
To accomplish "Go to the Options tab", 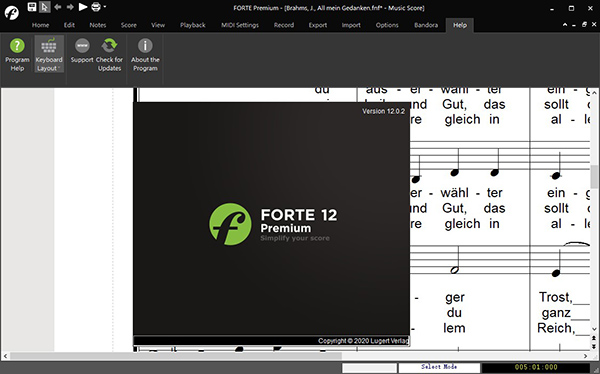I will click(387, 25).
